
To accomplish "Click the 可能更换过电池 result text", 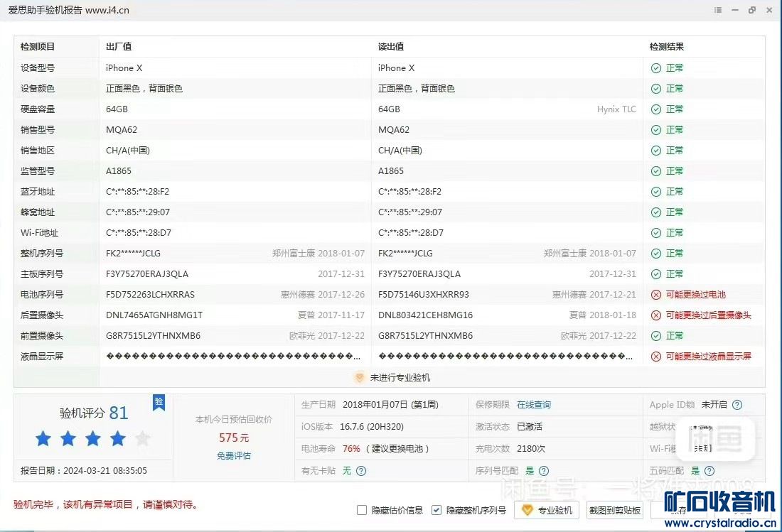I will (x=696, y=295).
